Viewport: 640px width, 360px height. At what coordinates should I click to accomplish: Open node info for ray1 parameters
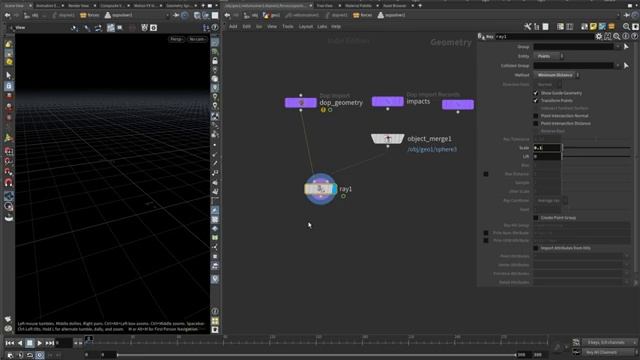626,36
